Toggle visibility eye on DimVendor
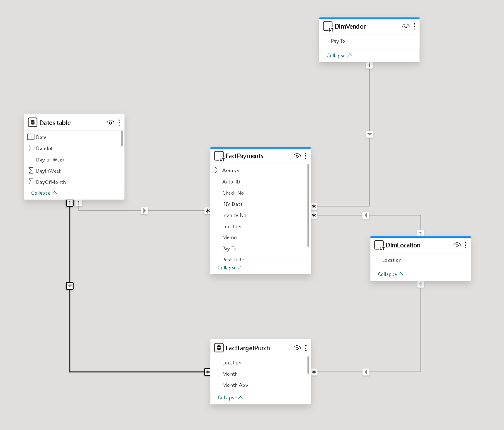The width and height of the screenshot is (504, 430). pos(406,26)
